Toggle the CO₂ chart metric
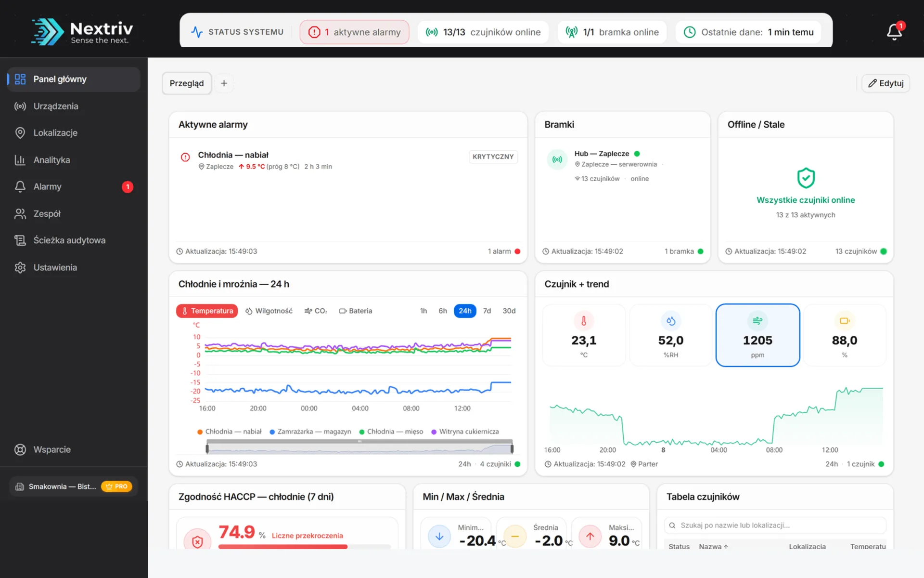Screen dimensions: 924x578 click(316, 311)
